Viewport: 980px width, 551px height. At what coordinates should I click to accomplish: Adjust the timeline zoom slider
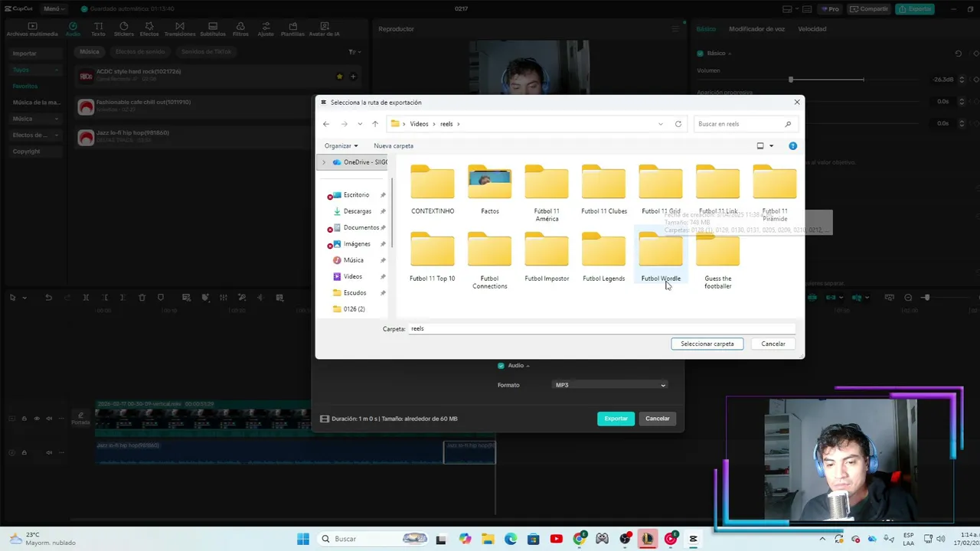click(x=926, y=298)
